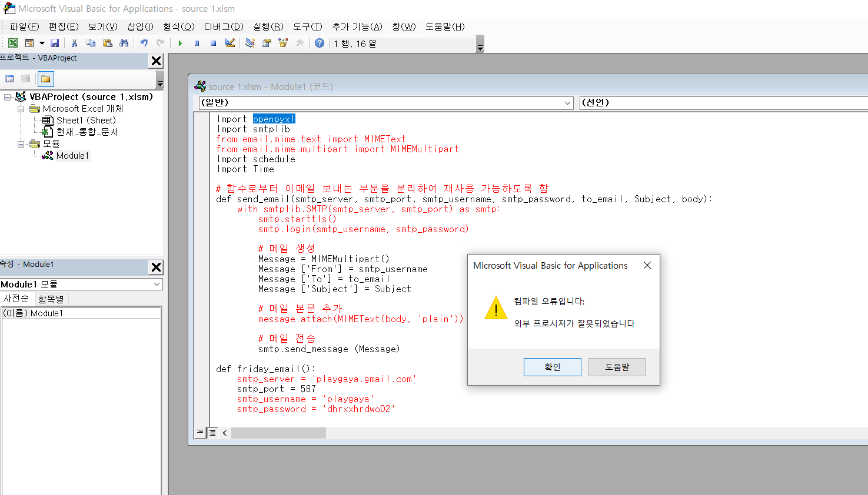Close the VBAProject project panel
868x495 pixels.
click(156, 61)
